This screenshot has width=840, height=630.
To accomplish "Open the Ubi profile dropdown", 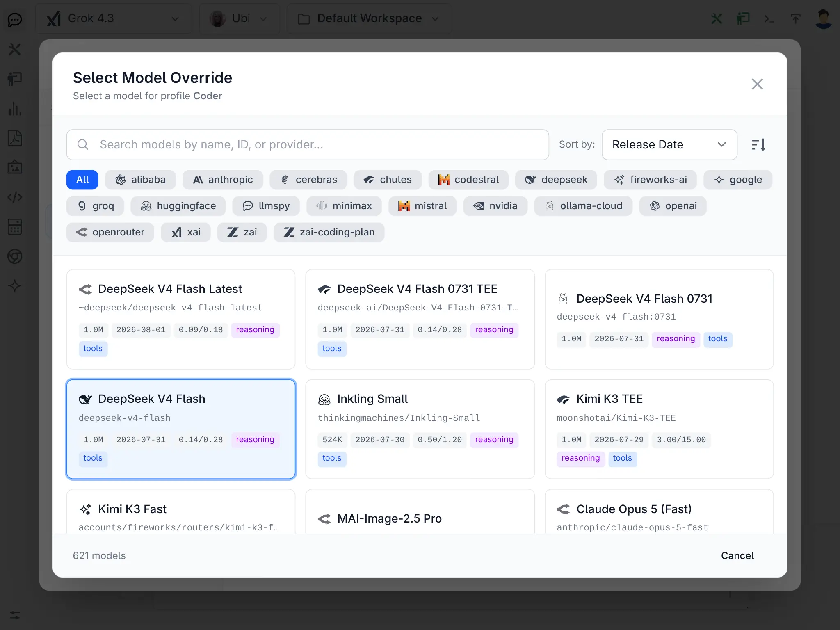I will click(x=239, y=18).
